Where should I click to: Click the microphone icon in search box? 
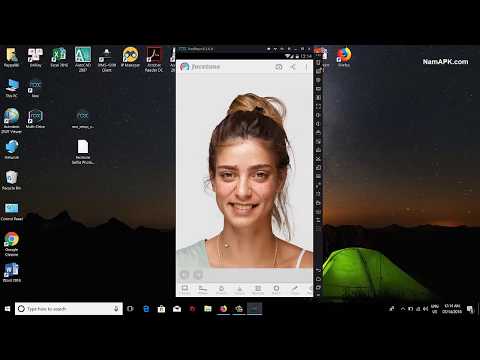coord(116,309)
